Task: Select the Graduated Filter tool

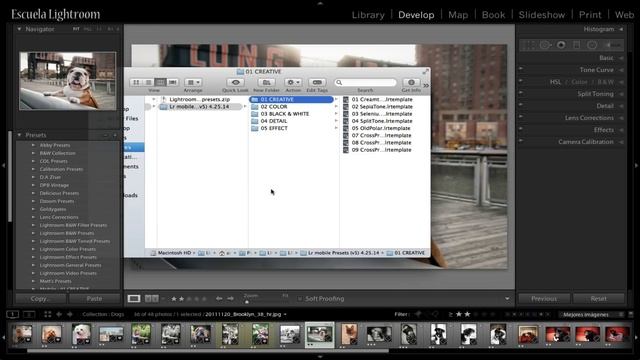Action: pos(577,45)
